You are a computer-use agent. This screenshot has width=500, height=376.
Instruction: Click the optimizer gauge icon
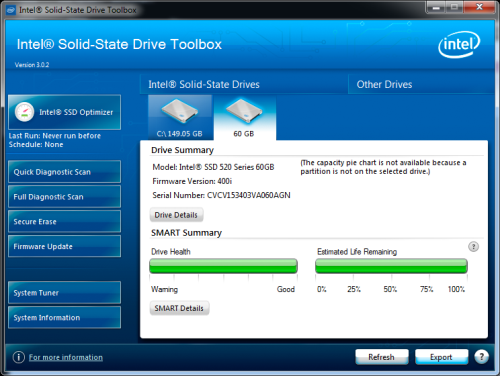24,112
